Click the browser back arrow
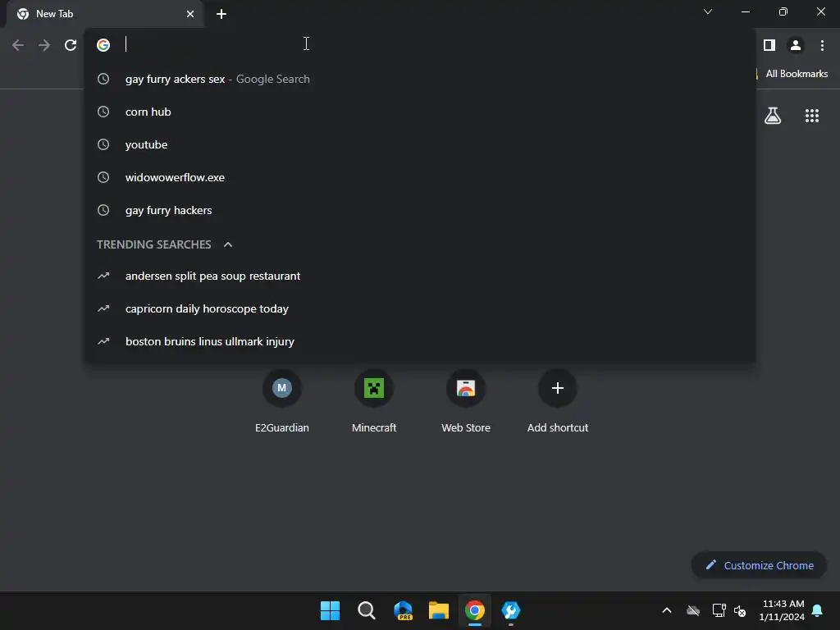840x630 pixels. [x=18, y=45]
